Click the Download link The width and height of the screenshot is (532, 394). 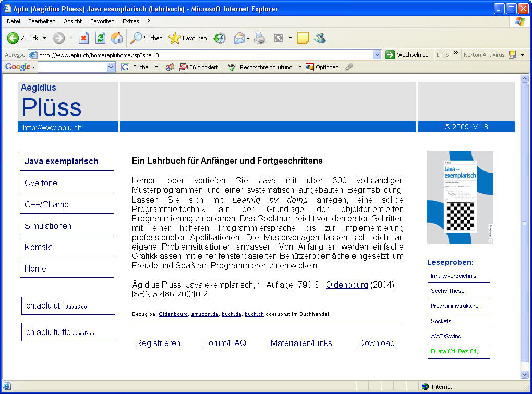376,343
